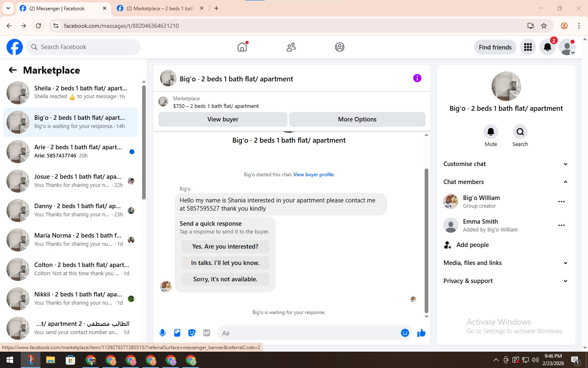
Task: Open the Groups icon in top navigation
Action: pos(340,47)
